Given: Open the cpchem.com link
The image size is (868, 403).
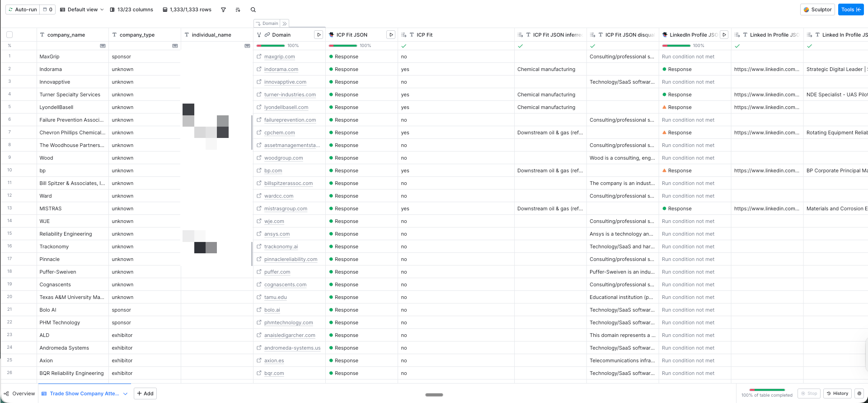Looking at the screenshot, I should click(x=280, y=133).
